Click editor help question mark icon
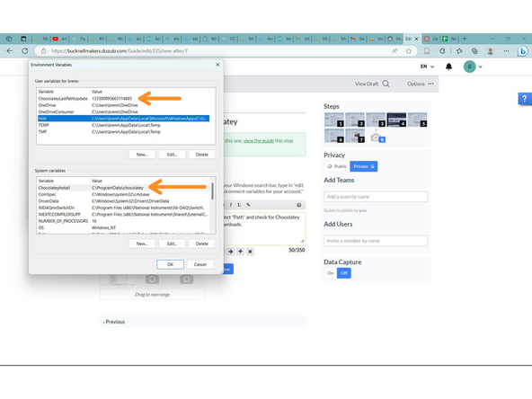Image resolution: width=532 pixels, height=399 pixels. [x=299, y=205]
